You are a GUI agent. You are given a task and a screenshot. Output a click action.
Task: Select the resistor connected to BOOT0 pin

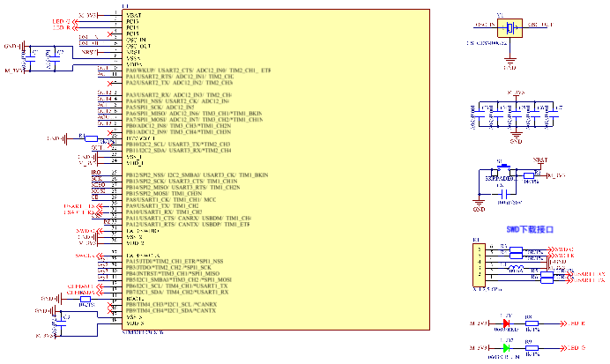(x=86, y=299)
